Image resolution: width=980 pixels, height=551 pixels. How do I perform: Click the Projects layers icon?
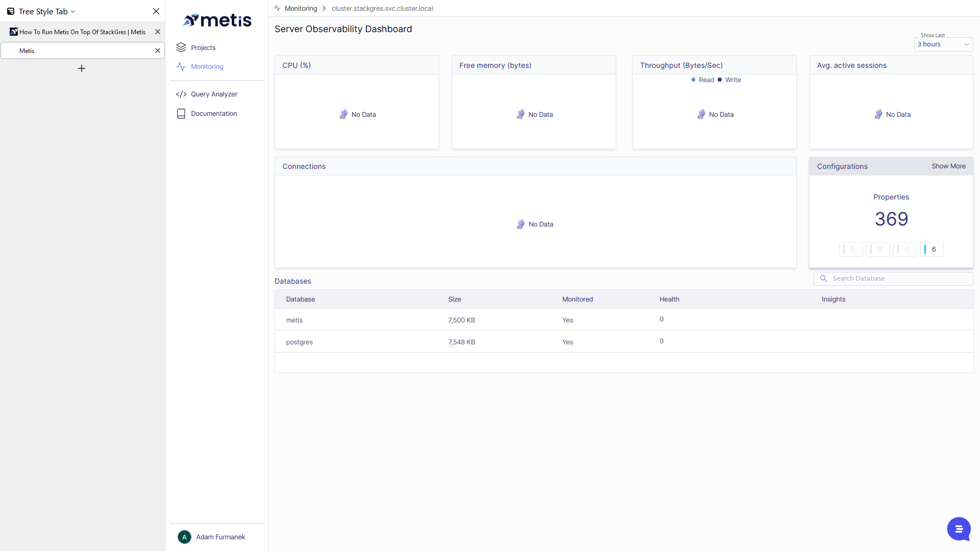(x=181, y=47)
